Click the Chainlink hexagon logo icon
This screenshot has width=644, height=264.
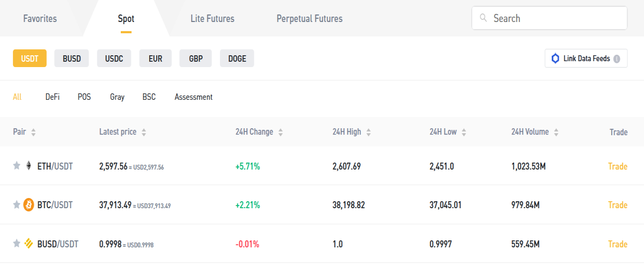555,58
